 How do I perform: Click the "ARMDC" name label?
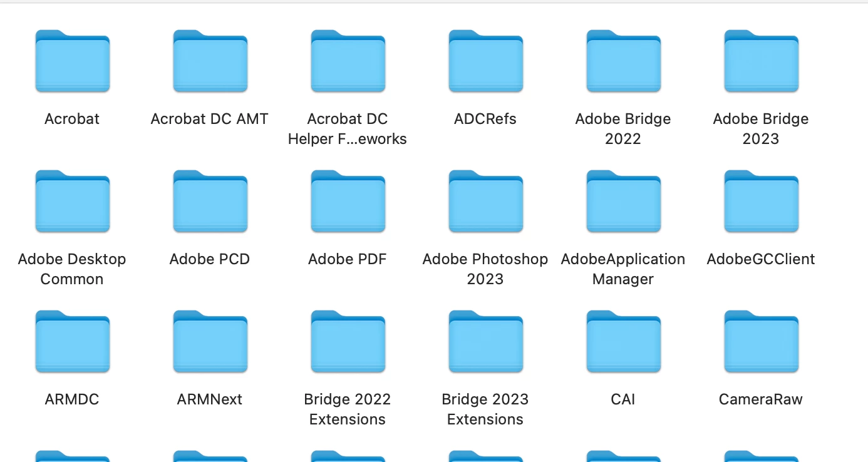(x=72, y=399)
